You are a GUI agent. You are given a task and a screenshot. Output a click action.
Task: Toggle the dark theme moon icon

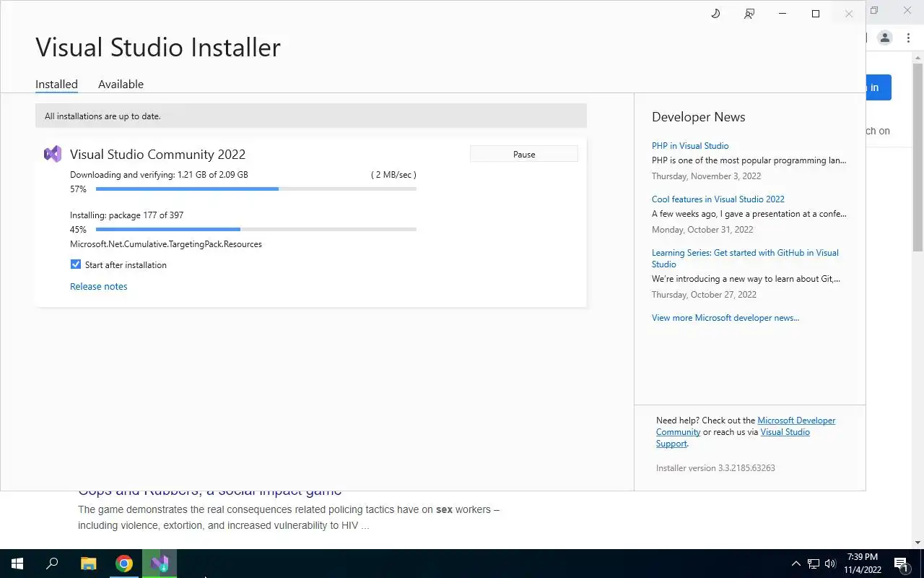coord(715,14)
